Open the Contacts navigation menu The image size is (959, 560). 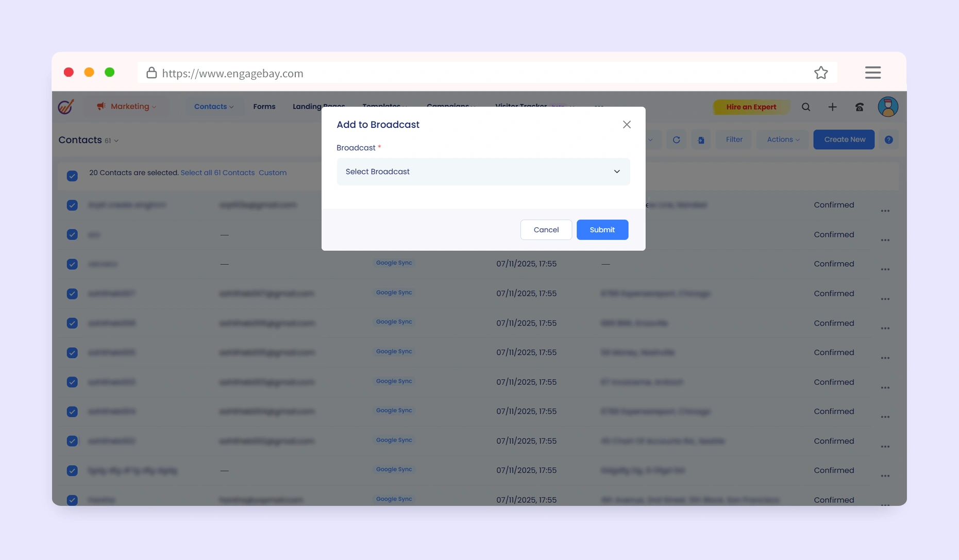point(213,107)
